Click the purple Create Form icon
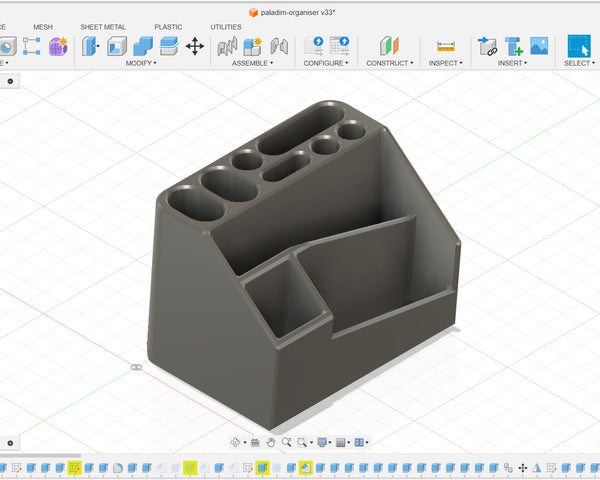This screenshot has height=480, width=600. (58, 46)
